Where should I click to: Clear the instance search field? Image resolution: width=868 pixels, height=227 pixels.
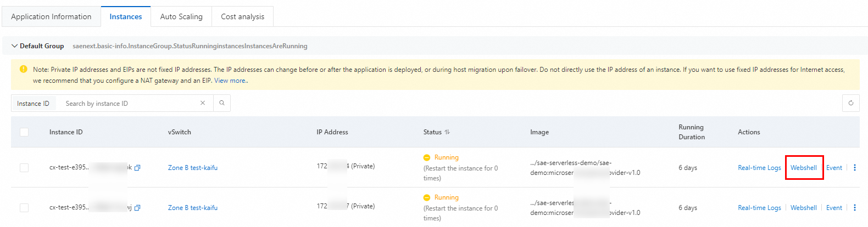coord(203,103)
